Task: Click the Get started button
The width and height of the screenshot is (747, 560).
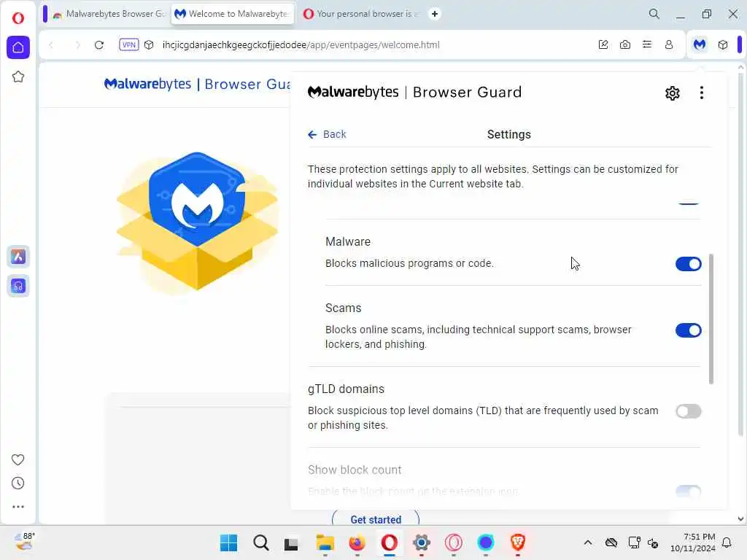Action: pyautogui.click(x=376, y=519)
